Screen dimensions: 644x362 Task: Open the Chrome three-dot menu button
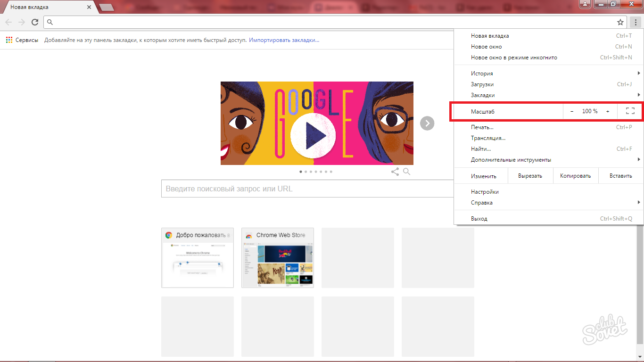(636, 22)
